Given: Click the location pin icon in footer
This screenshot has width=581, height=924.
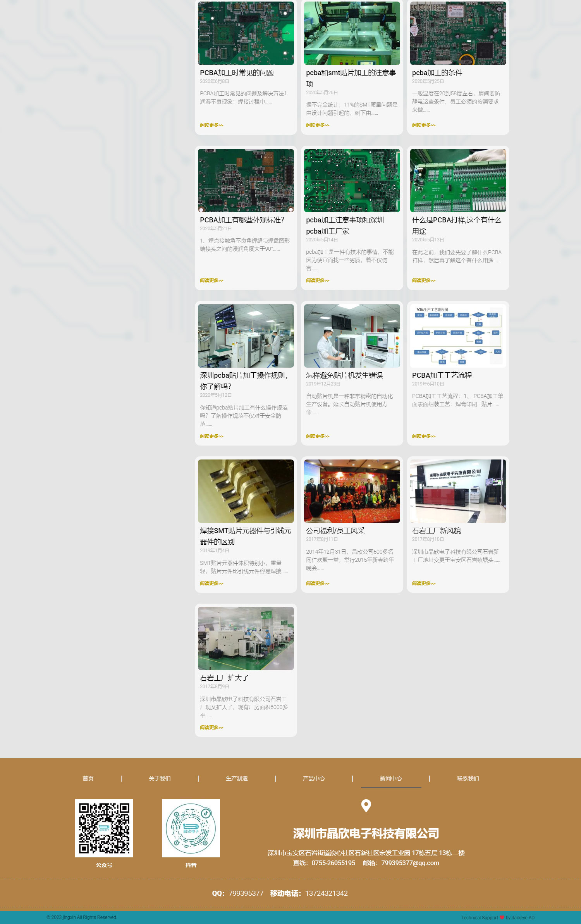Looking at the screenshot, I should click(366, 805).
